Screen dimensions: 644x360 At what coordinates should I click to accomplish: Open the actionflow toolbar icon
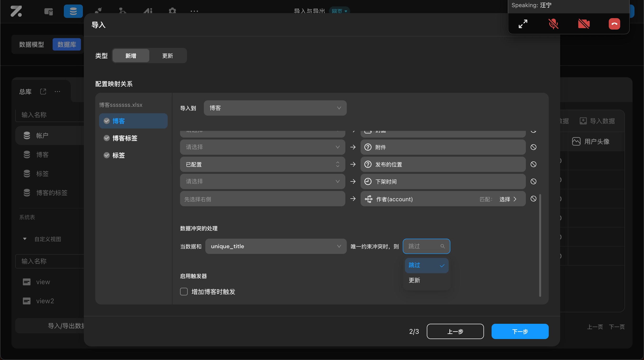(x=122, y=11)
